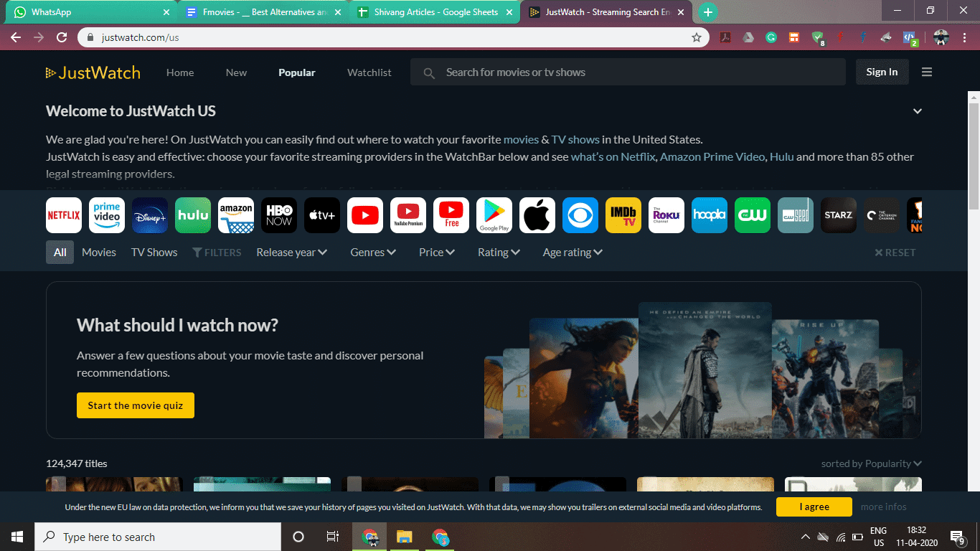
Task: Select the Google Play provider icon
Action: point(494,215)
